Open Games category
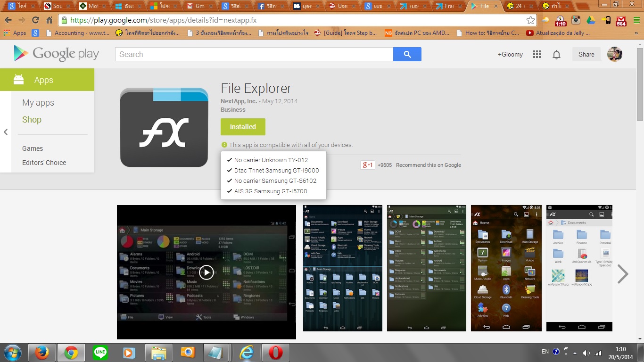This screenshot has width=644, height=362. tap(33, 148)
